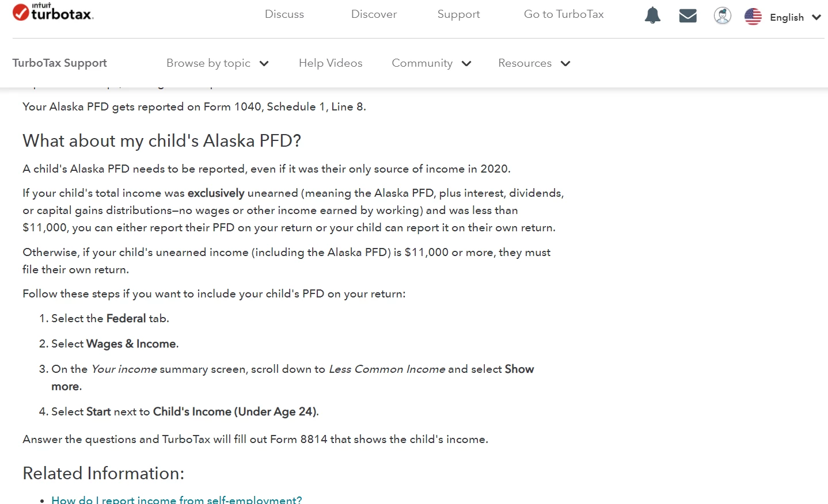Image resolution: width=828 pixels, height=504 pixels.
Task: Open the notifications bell icon
Action: click(652, 16)
